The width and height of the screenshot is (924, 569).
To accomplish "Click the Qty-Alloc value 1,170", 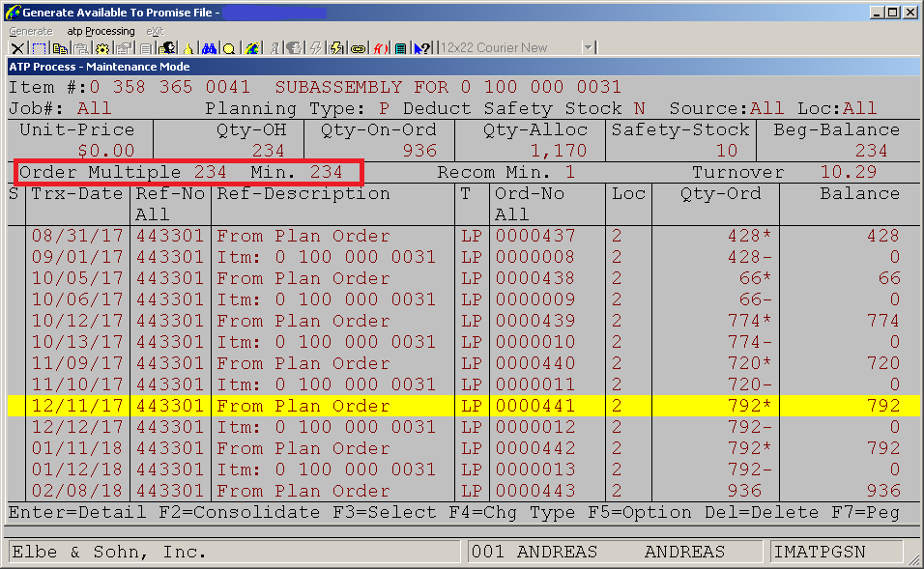I will tap(558, 151).
